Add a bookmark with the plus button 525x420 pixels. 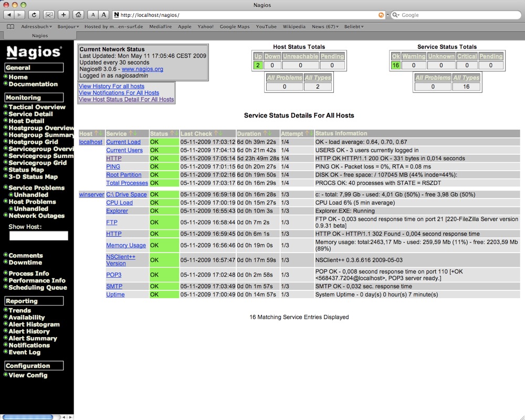64,15
